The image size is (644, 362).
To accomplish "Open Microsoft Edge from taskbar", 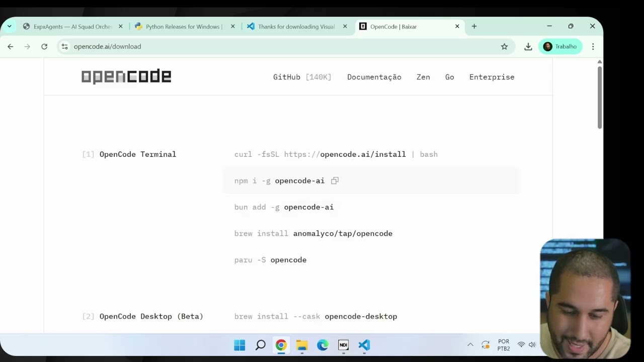I will [323, 345].
